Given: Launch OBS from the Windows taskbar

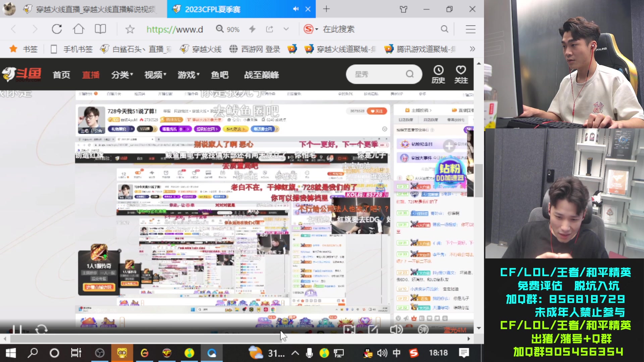Looking at the screenshot, I should click(100, 353).
